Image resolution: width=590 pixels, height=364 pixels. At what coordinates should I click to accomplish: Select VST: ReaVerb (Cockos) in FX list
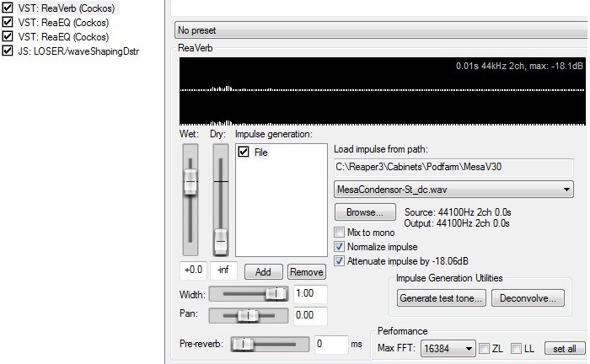click(x=67, y=8)
